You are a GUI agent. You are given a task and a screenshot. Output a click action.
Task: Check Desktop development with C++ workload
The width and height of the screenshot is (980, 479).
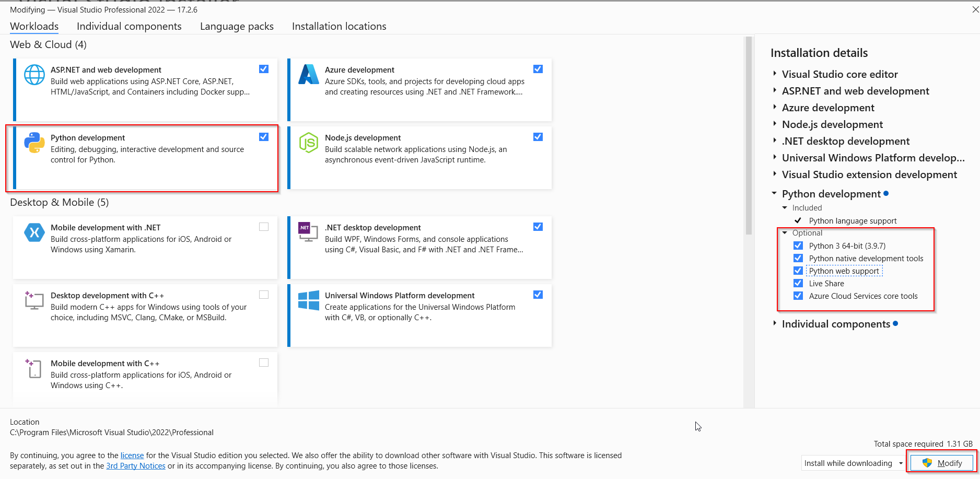tap(264, 295)
